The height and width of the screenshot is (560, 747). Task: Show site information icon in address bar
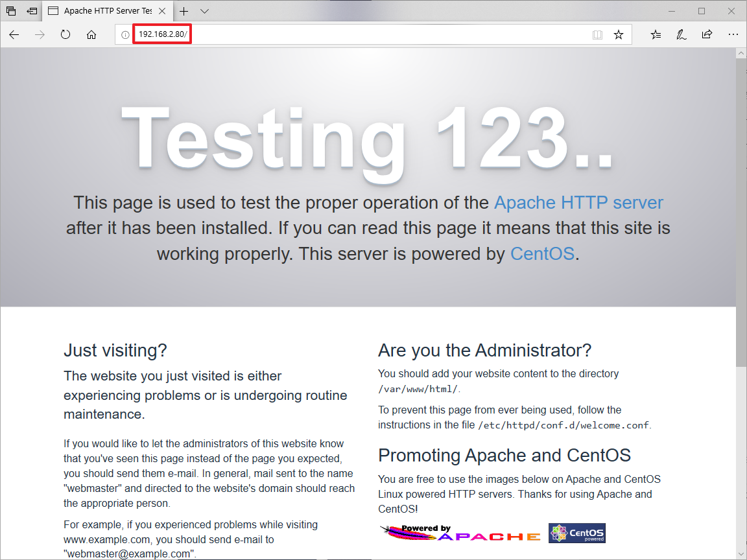point(124,35)
